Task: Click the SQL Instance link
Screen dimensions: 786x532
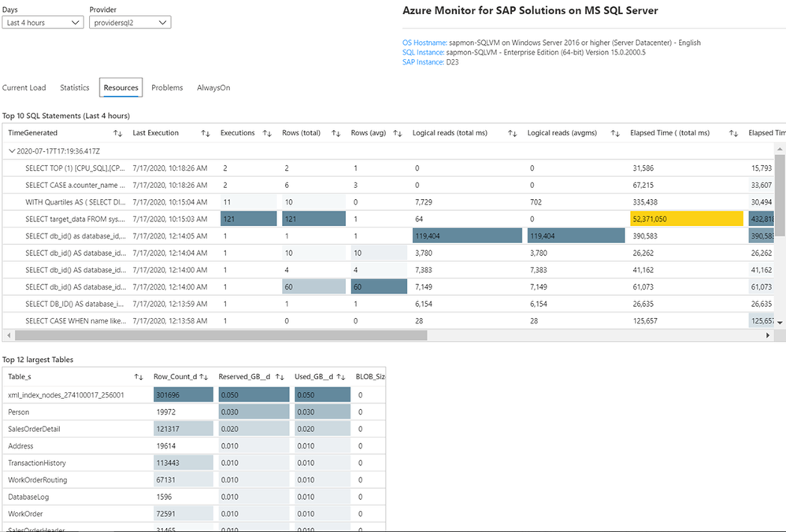Action: tap(422, 52)
